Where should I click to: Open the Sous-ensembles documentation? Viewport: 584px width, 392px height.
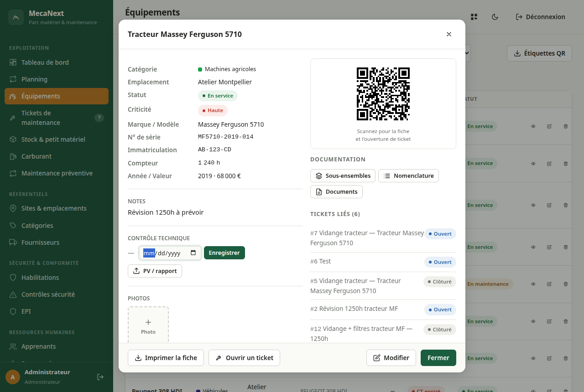343,175
